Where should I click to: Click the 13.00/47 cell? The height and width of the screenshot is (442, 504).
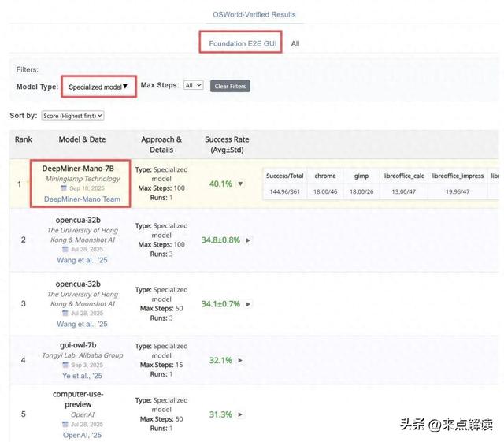pyautogui.click(x=404, y=191)
